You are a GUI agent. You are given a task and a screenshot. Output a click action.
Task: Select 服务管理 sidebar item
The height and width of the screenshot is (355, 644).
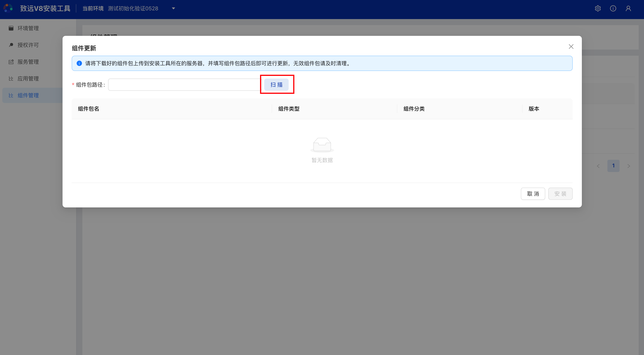point(28,62)
